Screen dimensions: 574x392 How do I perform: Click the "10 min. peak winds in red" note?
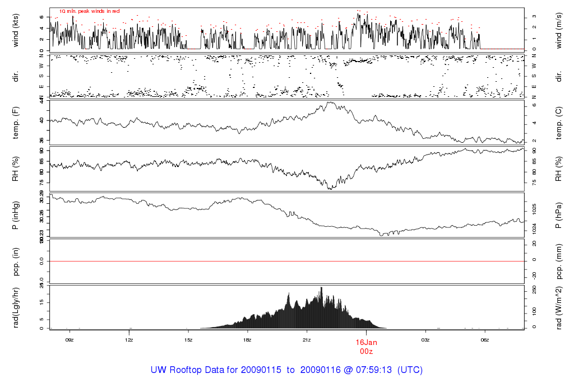pos(90,11)
